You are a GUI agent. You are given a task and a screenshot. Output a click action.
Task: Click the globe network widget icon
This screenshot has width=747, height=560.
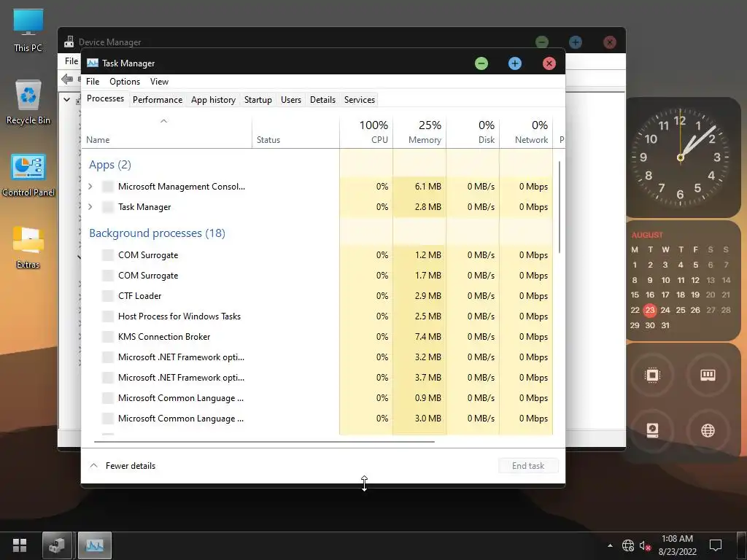tap(708, 430)
